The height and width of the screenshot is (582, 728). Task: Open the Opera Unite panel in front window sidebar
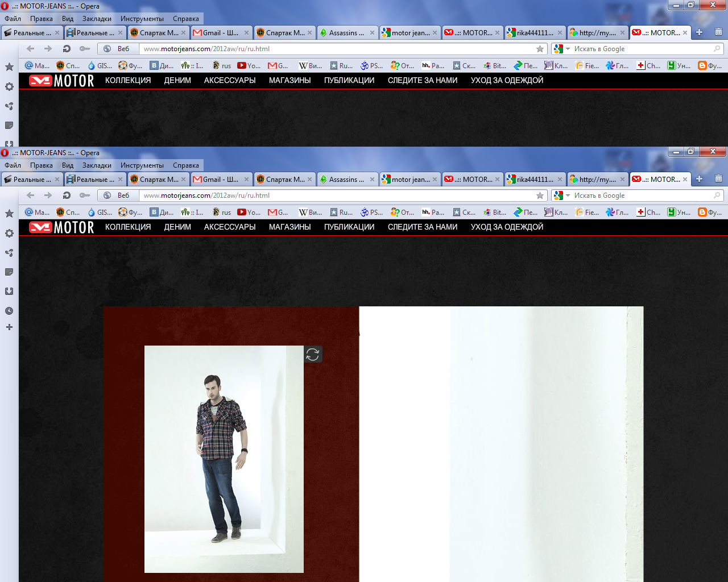tap(9, 253)
